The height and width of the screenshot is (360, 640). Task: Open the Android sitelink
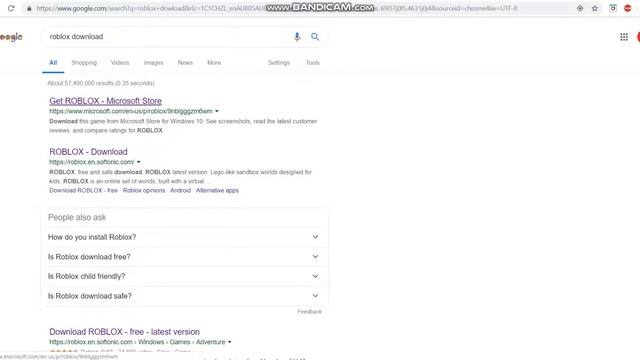tap(180, 191)
